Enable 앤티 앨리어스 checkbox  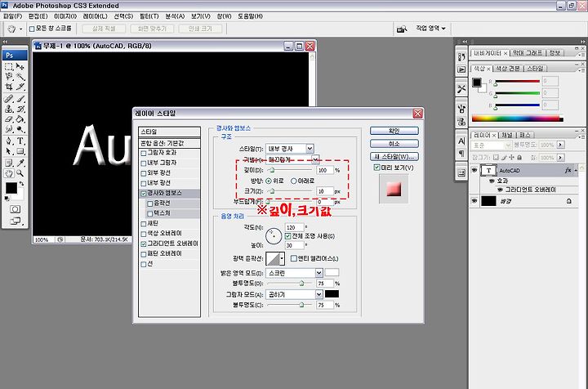point(294,258)
